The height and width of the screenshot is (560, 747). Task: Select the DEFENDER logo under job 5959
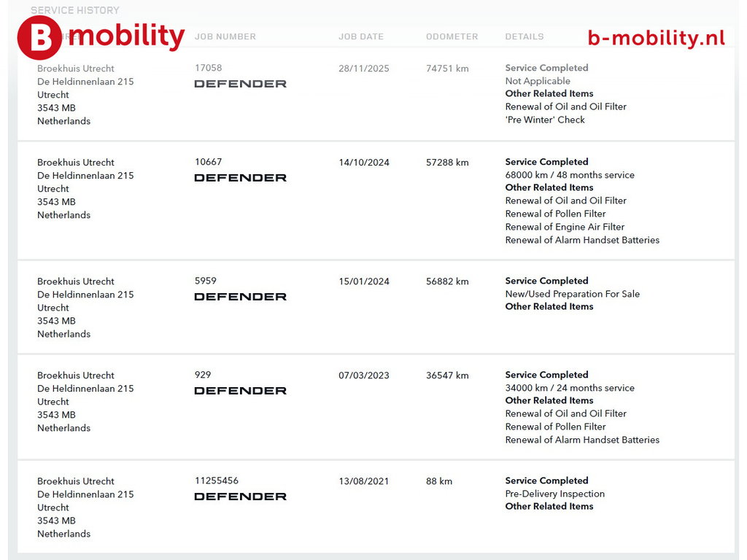tap(240, 297)
